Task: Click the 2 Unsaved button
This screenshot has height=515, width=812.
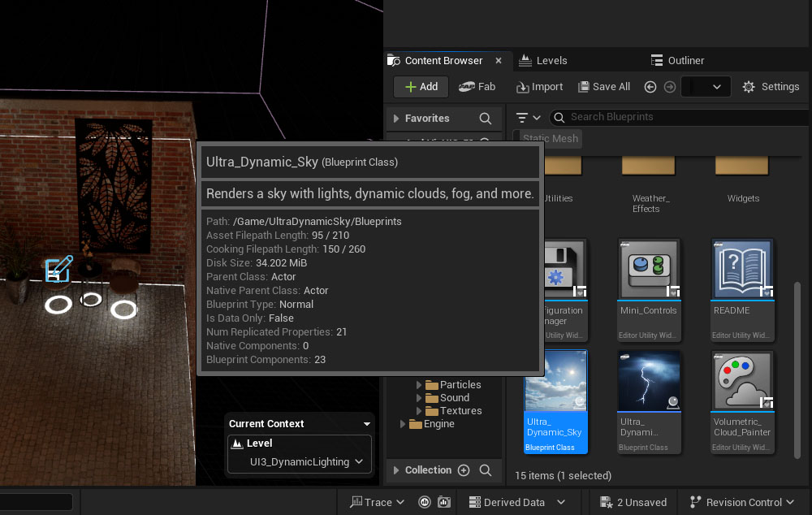Action: click(633, 503)
